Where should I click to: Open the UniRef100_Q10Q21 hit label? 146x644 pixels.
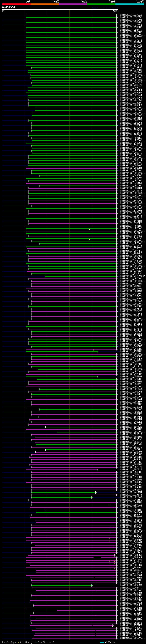(131, 15)
